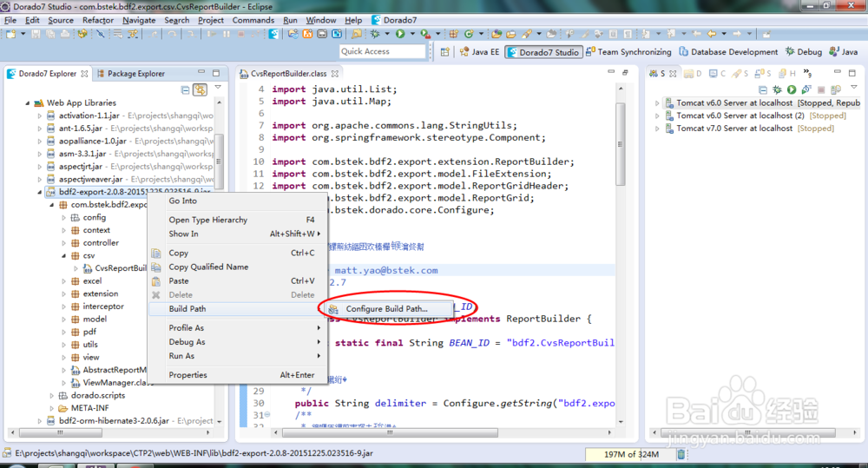Open the Show In submenu
The height and width of the screenshot is (468, 868).
tap(239, 234)
